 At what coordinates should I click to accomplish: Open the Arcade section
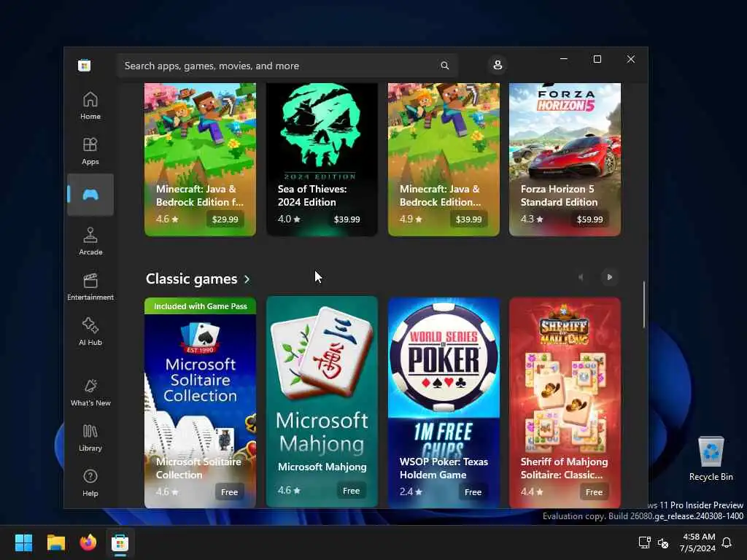[x=90, y=241]
